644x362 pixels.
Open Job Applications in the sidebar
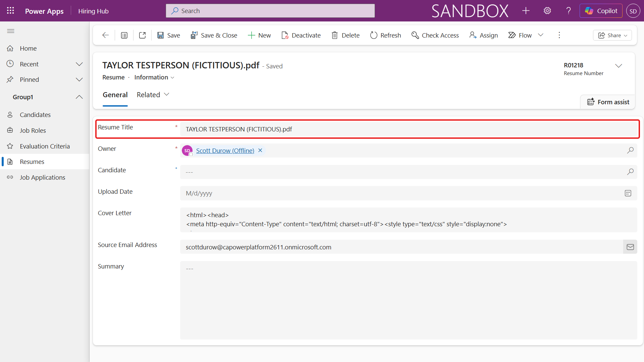[45, 178]
